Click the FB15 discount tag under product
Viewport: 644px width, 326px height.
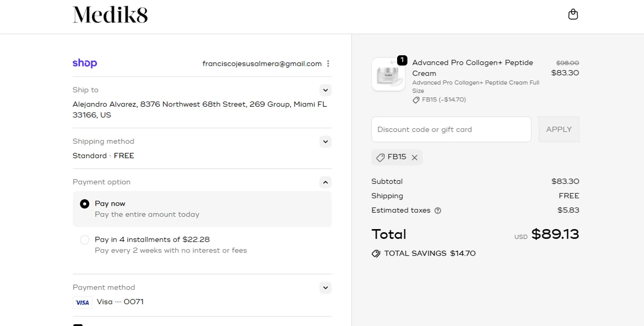(x=439, y=100)
